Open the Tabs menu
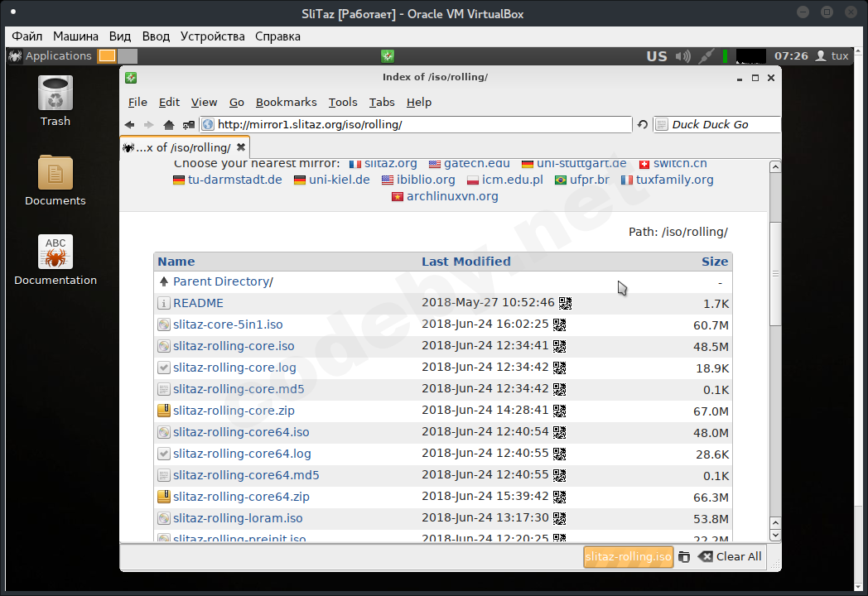The width and height of the screenshot is (868, 596). (x=382, y=102)
